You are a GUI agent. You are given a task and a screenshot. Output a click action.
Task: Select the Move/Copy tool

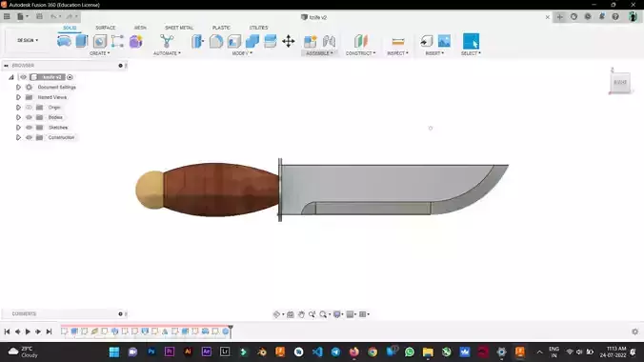click(289, 41)
